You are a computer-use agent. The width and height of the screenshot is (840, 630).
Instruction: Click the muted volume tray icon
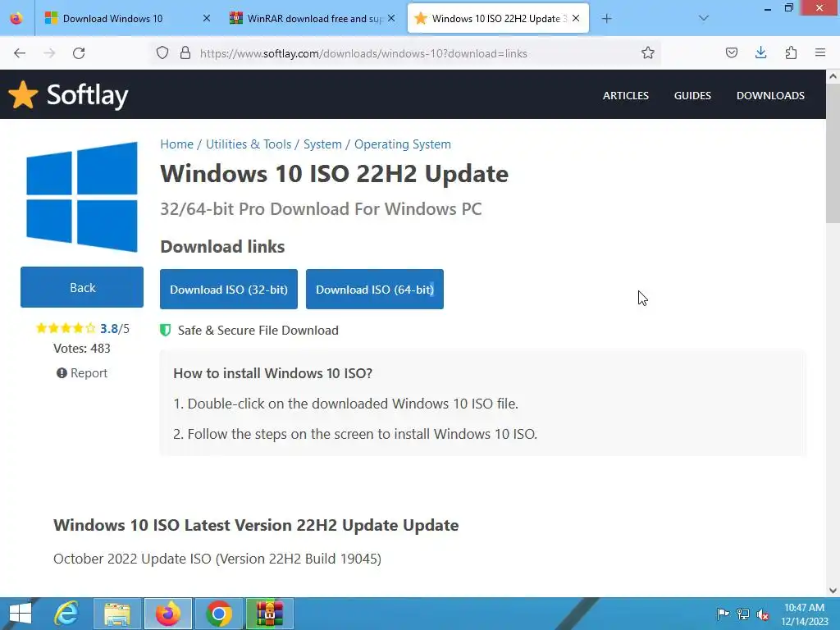click(763, 614)
